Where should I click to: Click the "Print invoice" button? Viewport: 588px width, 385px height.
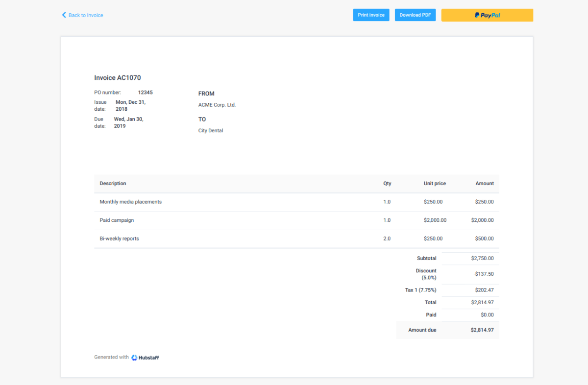[x=371, y=15]
